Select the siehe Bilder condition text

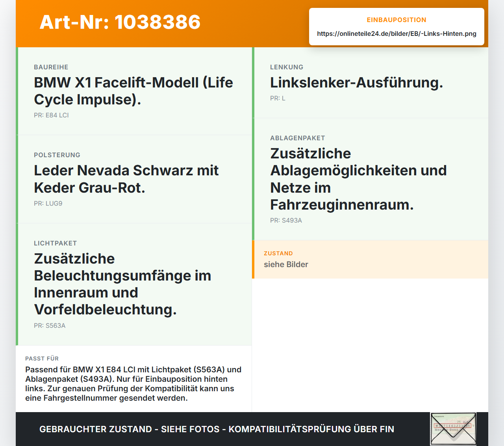(286, 264)
